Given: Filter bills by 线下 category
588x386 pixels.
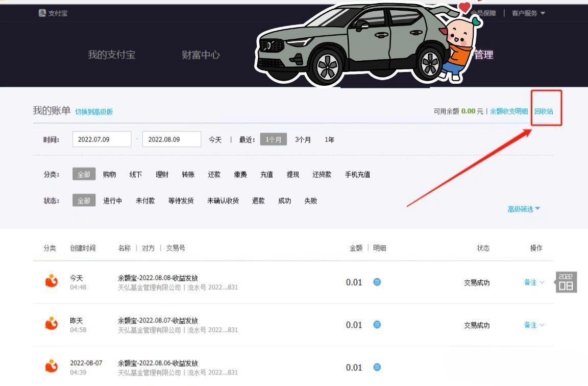Looking at the screenshot, I should [136, 175].
